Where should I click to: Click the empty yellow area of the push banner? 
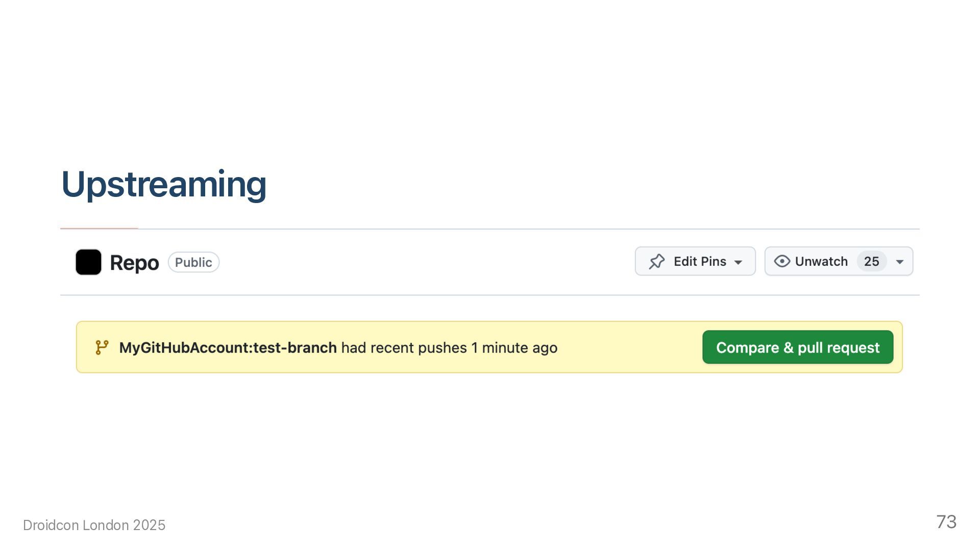(628, 347)
